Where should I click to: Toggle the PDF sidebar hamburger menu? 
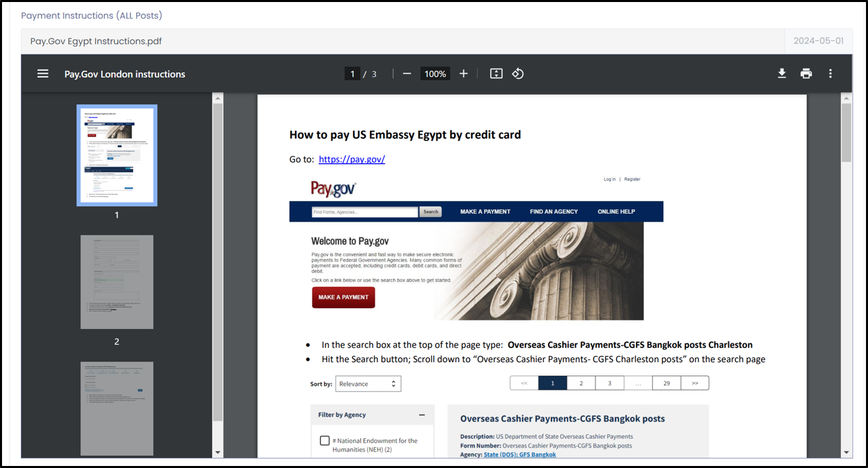[x=43, y=74]
